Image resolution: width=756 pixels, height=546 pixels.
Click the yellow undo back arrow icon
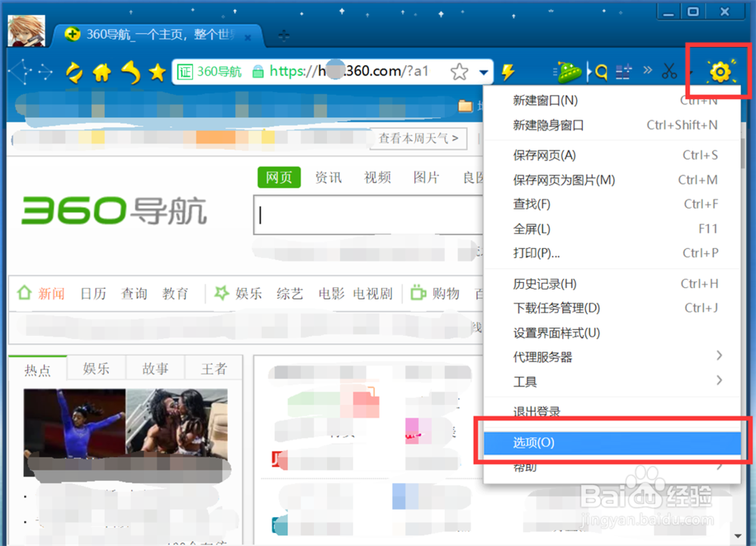[131, 73]
